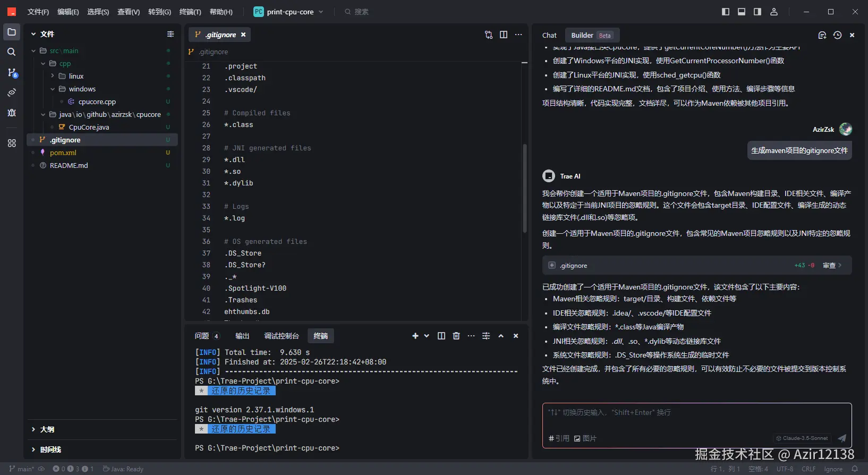Open the 编辑(E) menu
Image resolution: width=868 pixels, height=475 pixels.
tap(68, 12)
